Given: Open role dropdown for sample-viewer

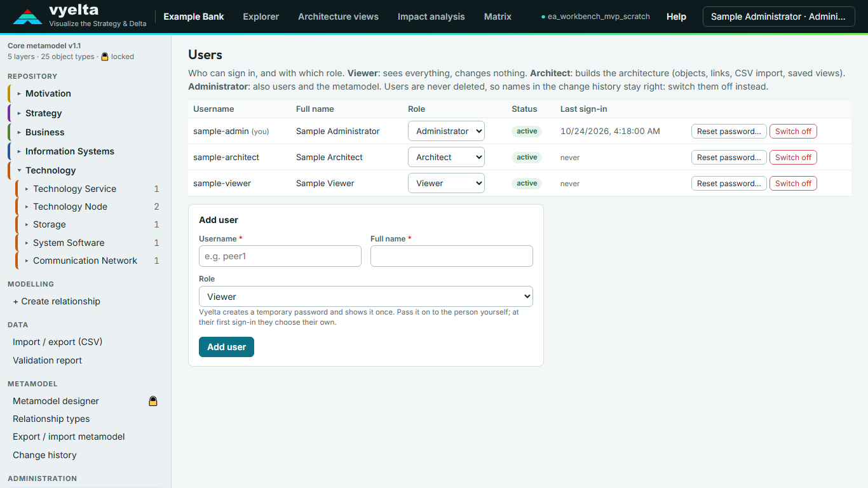Looking at the screenshot, I should click(446, 183).
